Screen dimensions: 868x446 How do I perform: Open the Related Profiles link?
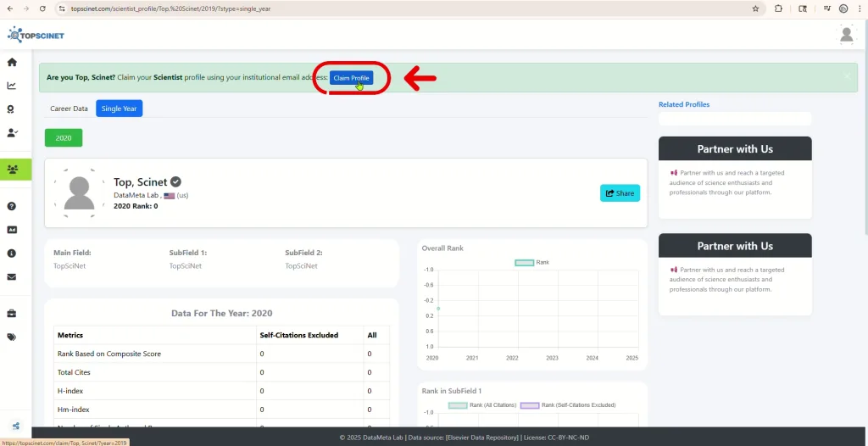pos(684,104)
